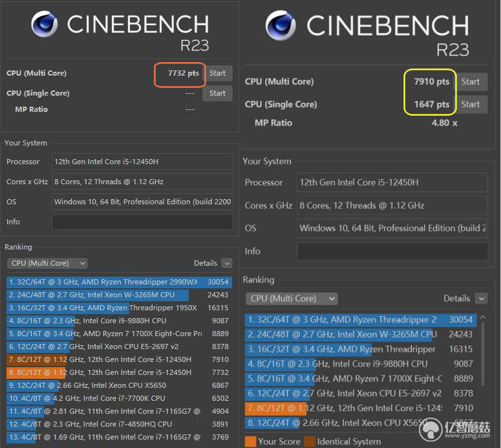Click 1647 pts single core score
The width and height of the screenshot is (501, 448).
(432, 105)
